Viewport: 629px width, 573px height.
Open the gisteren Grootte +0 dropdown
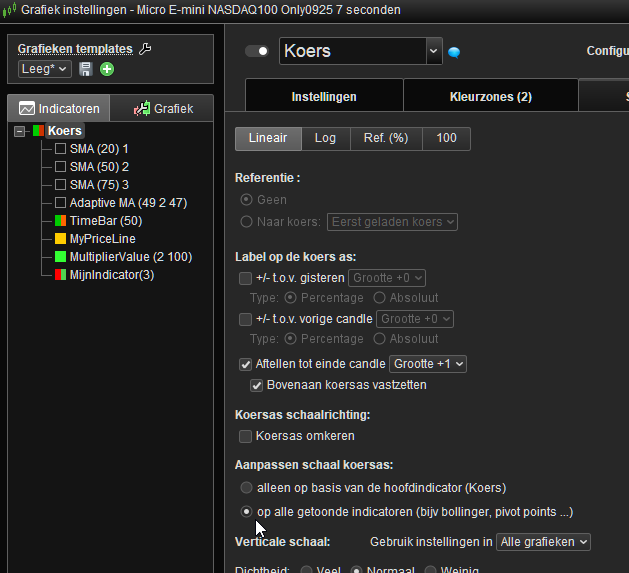(x=387, y=278)
